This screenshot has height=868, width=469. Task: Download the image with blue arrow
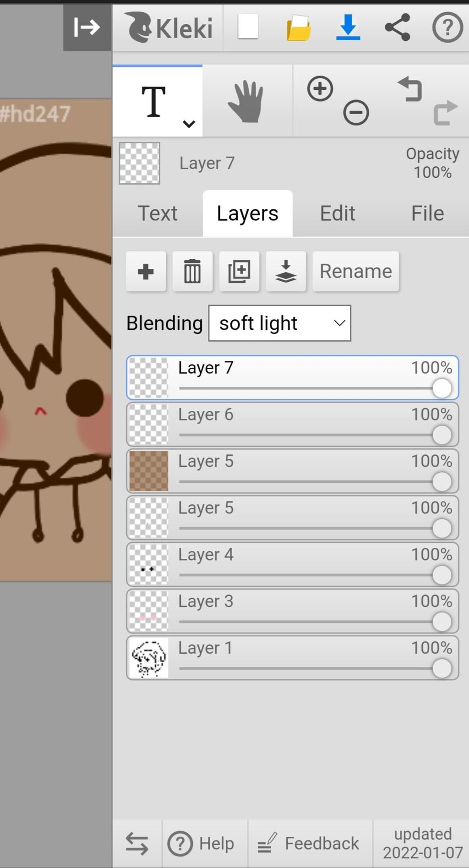(x=348, y=27)
